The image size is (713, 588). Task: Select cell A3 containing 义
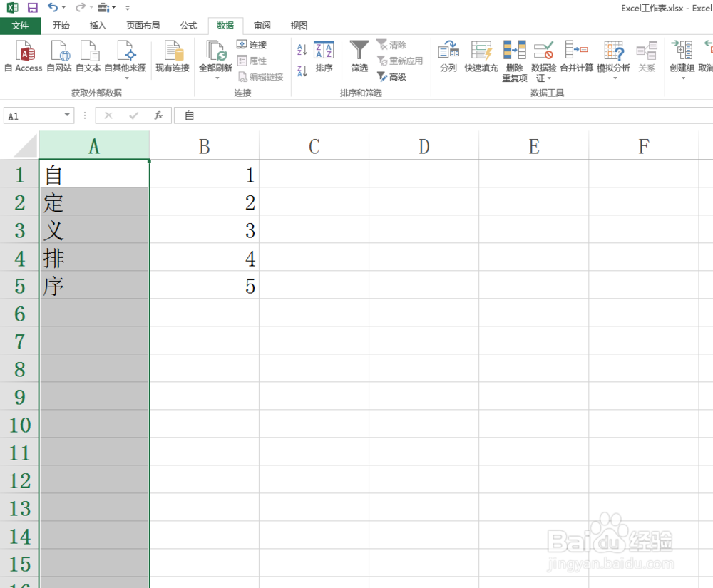coord(94,230)
